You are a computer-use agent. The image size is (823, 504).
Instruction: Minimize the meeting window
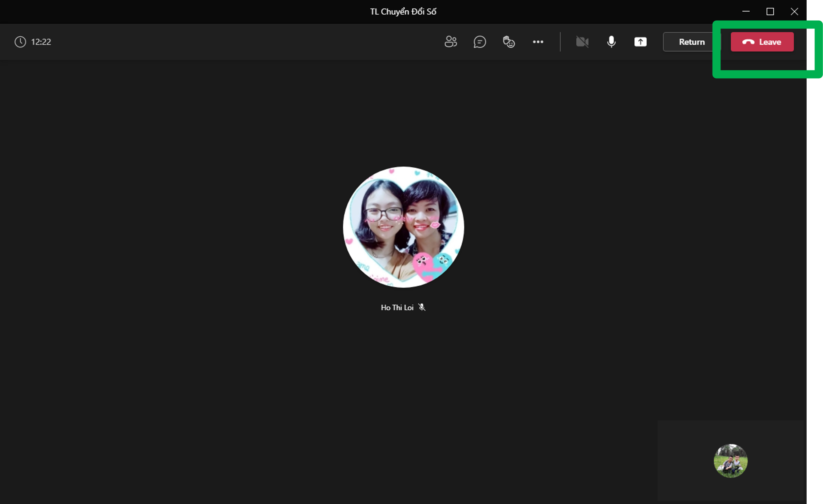(746, 12)
